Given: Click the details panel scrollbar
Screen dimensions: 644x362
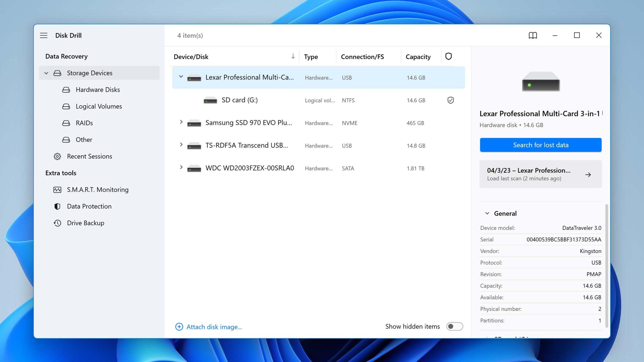Looking at the screenshot, I should 607,266.
